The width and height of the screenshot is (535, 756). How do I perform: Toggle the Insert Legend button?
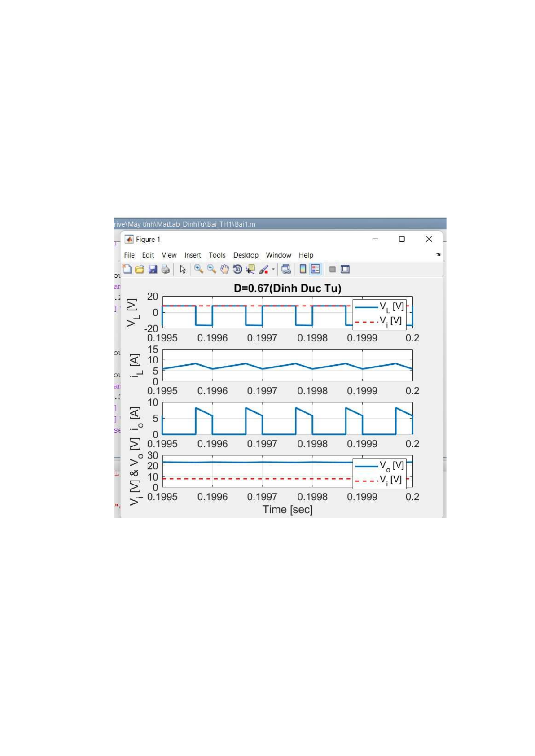[316, 269]
